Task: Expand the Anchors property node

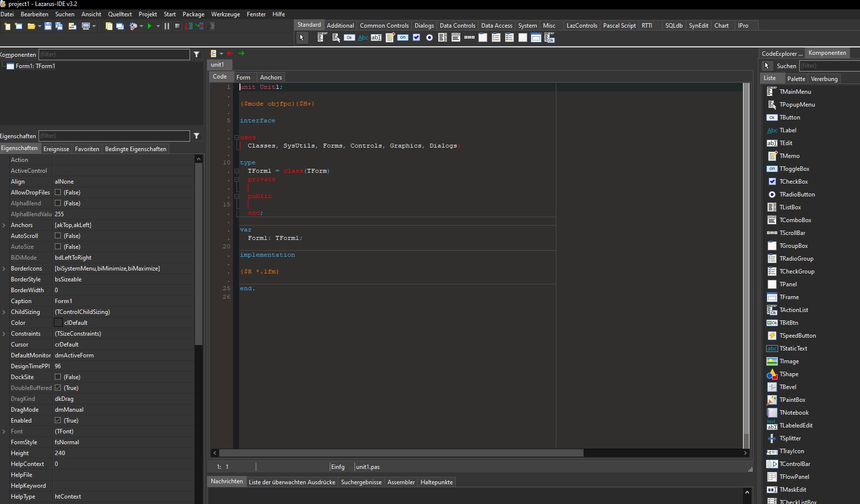Action: pyautogui.click(x=4, y=225)
